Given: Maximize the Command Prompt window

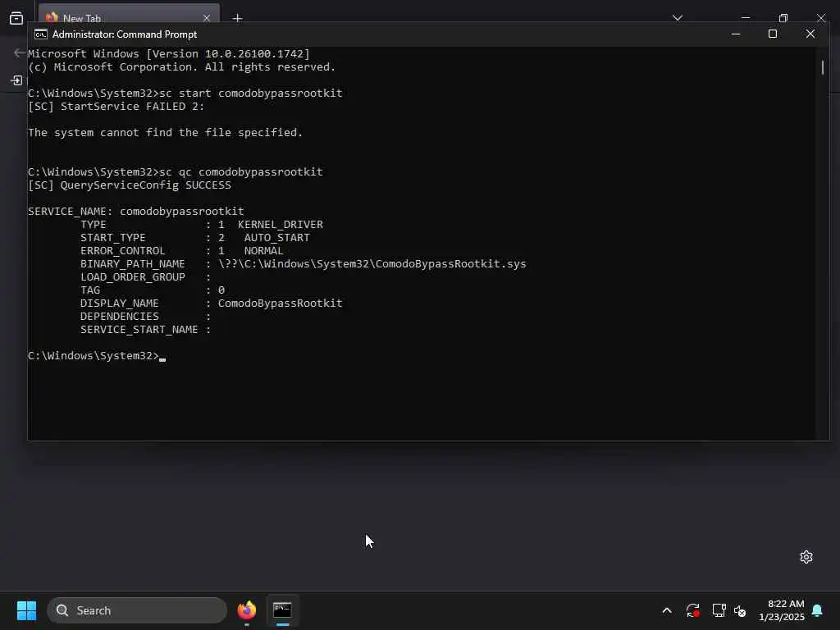Looking at the screenshot, I should (773, 34).
